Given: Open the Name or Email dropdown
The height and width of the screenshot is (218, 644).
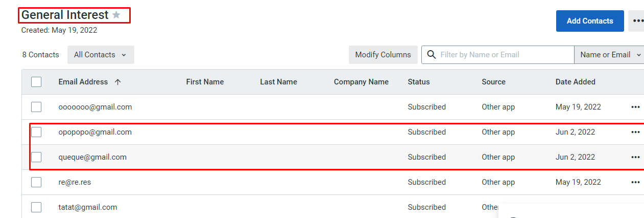Looking at the screenshot, I should [x=609, y=55].
